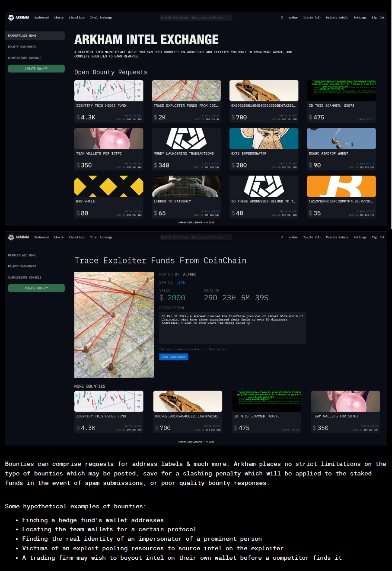
Task: Open the Money Laundering Transactions bounty card
Action: coord(186,149)
